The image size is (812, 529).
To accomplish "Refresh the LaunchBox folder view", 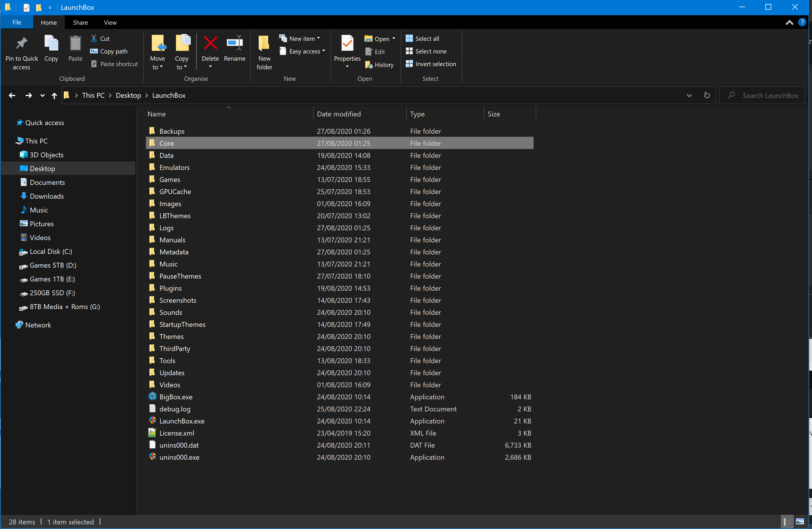I will point(707,95).
